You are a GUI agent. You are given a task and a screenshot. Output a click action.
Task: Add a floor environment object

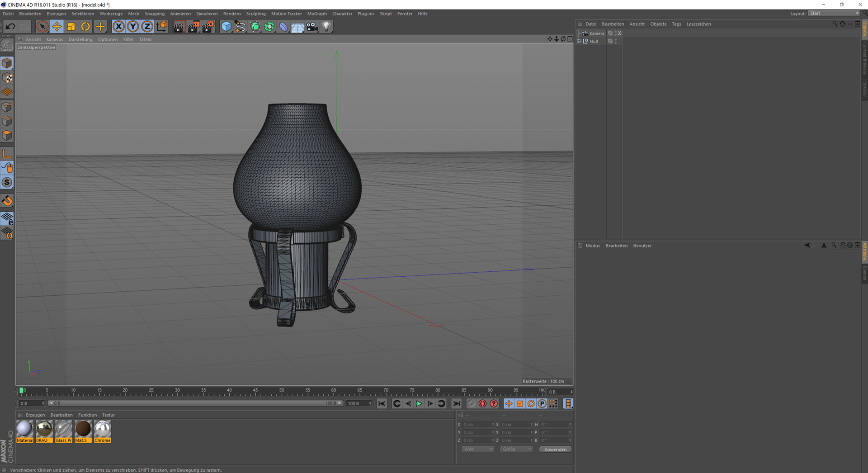pyautogui.click(x=298, y=27)
